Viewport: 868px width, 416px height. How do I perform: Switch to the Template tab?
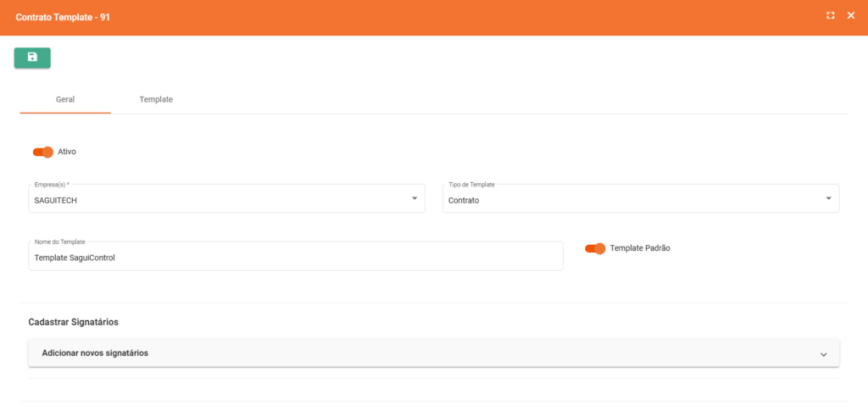click(156, 99)
